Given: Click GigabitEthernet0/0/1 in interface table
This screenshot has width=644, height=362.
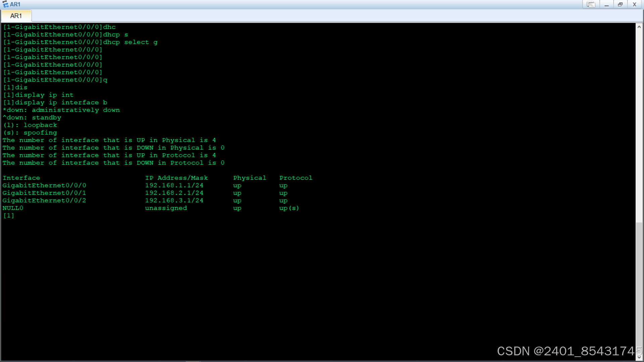Looking at the screenshot, I should (x=44, y=193).
